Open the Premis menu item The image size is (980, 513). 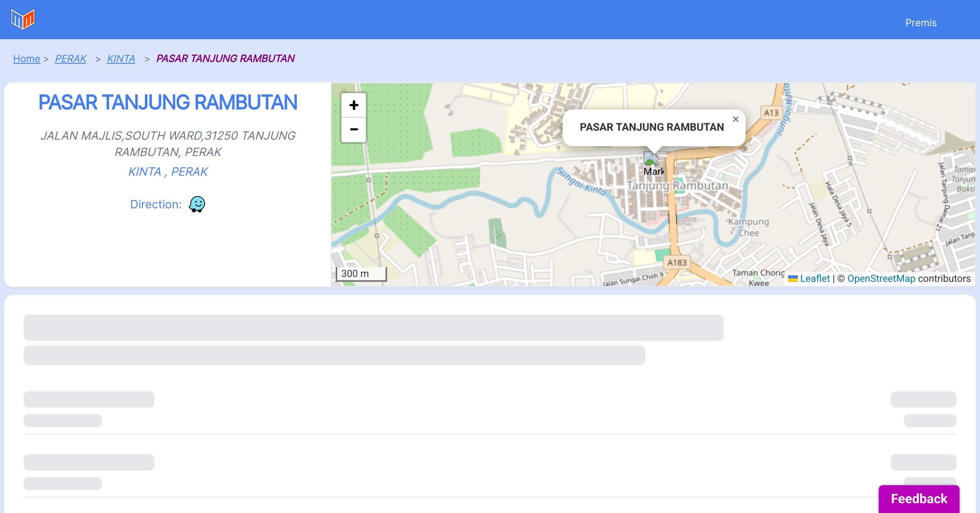[921, 23]
